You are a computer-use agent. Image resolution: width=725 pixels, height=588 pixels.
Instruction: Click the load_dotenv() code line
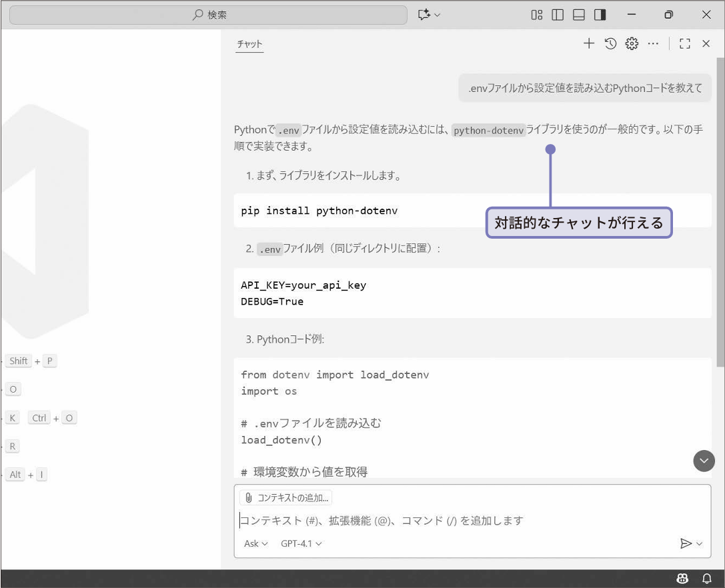click(x=281, y=440)
